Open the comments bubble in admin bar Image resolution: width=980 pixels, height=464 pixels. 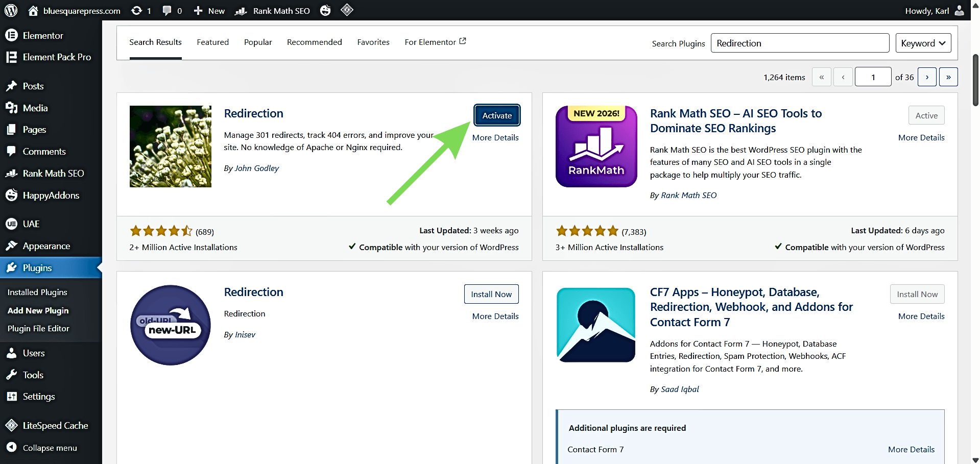[x=167, y=10]
